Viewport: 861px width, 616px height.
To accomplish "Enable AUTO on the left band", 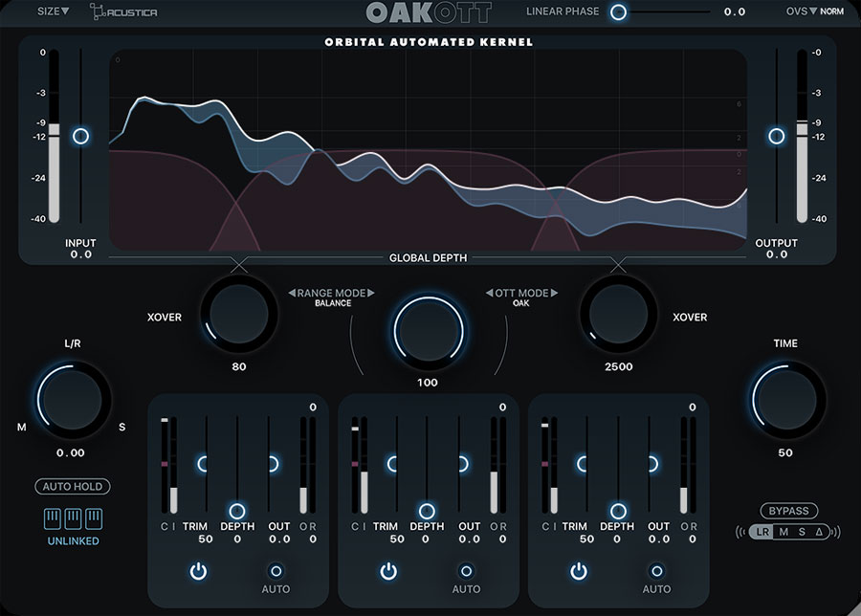I will tap(276, 571).
